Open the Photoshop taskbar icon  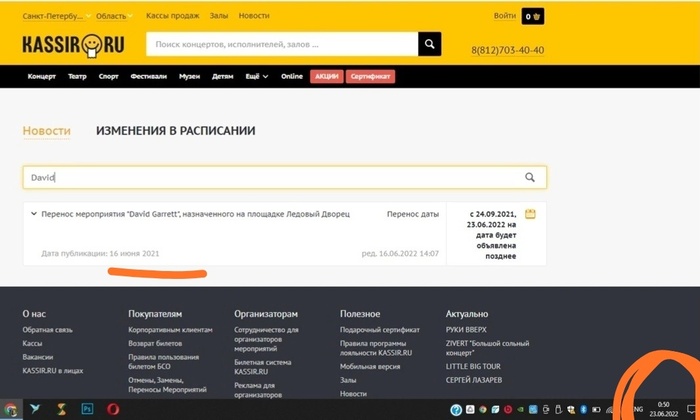(x=87, y=409)
